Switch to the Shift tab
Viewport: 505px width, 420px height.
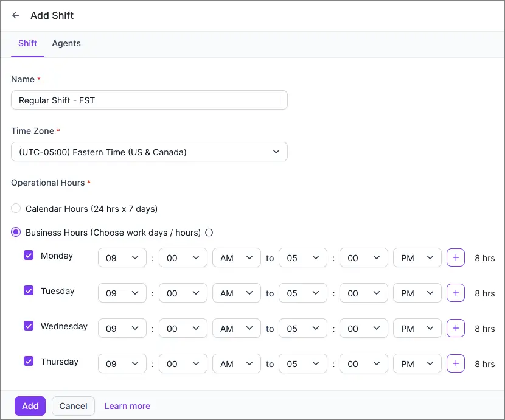pyautogui.click(x=28, y=43)
